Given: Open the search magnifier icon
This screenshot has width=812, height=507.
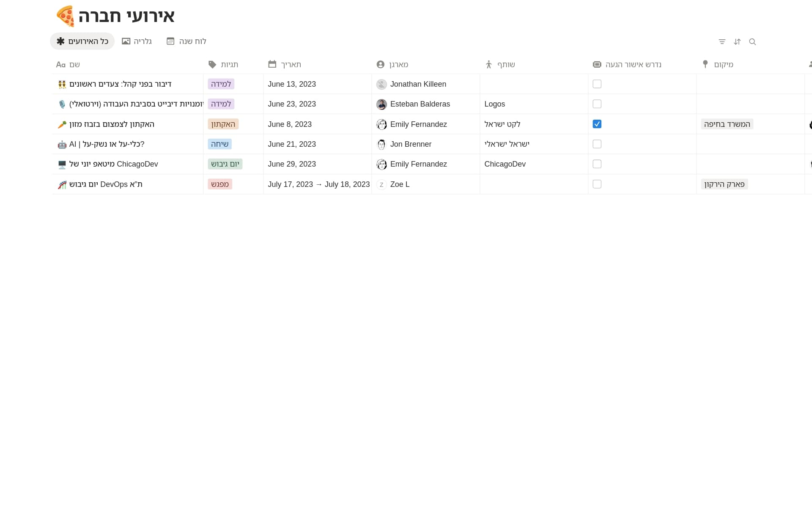Looking at the screenshot, I should [x=752, y=41].
